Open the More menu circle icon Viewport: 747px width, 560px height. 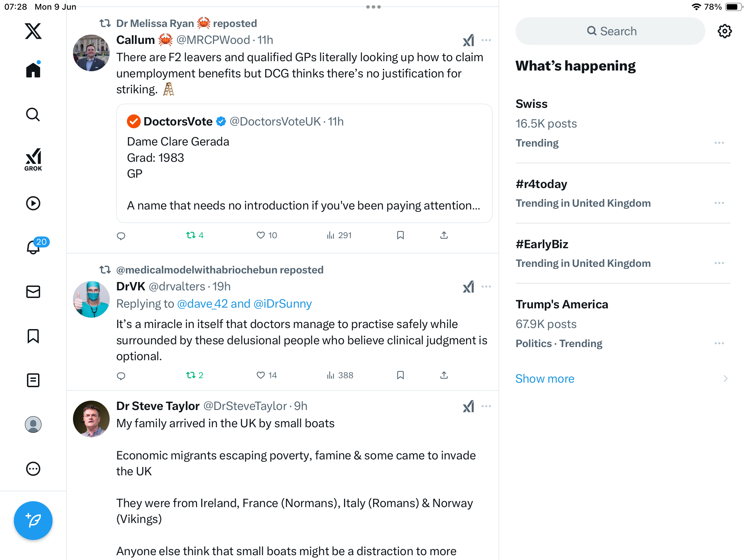[x=33, y=469]
